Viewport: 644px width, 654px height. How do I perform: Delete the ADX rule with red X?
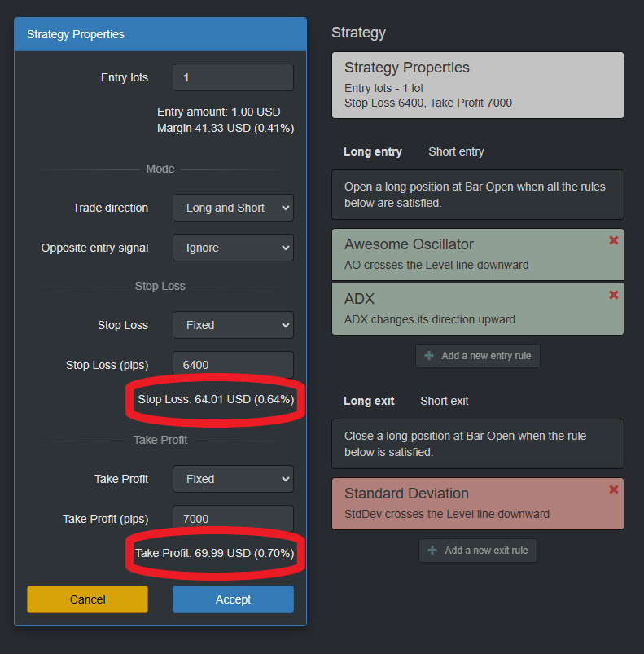tap(613, 295)
